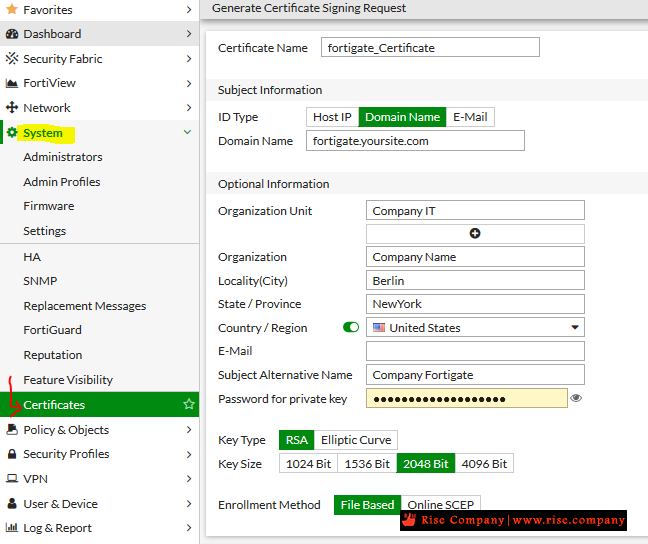
Task: Select Online SCEP enrollment method
Action: tap(441, 505)
